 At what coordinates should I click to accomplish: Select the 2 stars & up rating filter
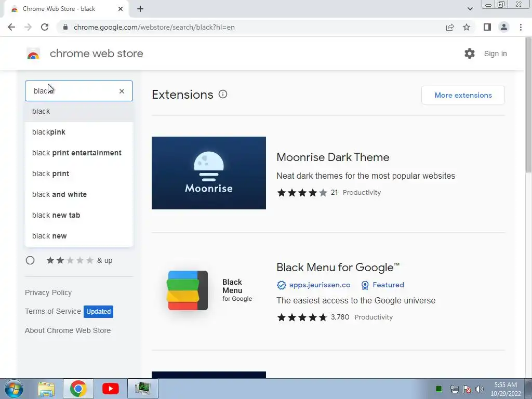[30, 260]
